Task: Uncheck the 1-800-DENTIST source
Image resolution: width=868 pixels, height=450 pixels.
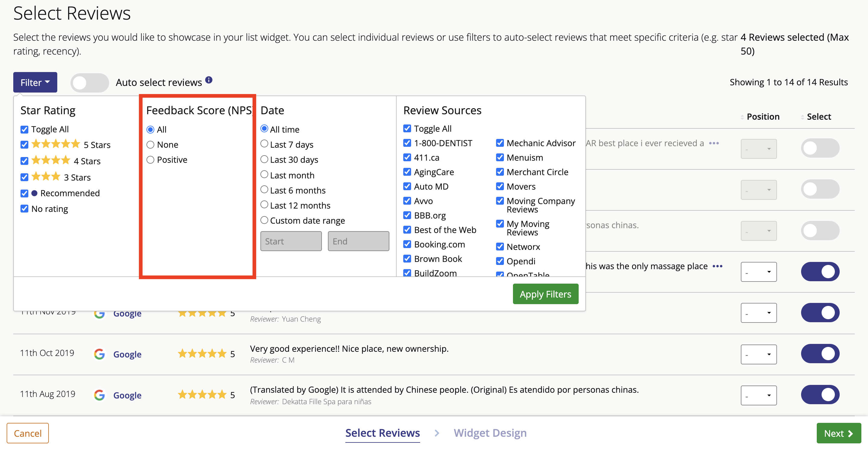Action: pyautogui.click(x=407, y=143)
